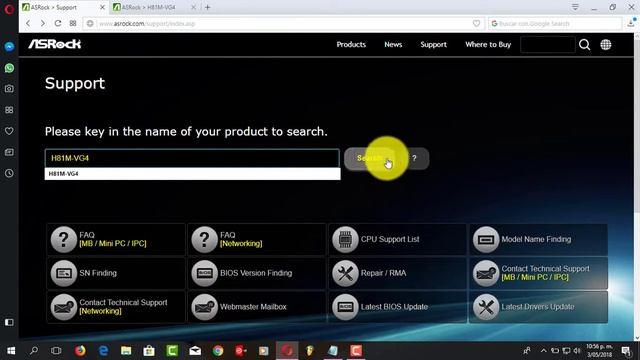Image resolution: width=640 pixels, height=360 pixels.
Task: Open the News menu item
Action: pos(393,44)
